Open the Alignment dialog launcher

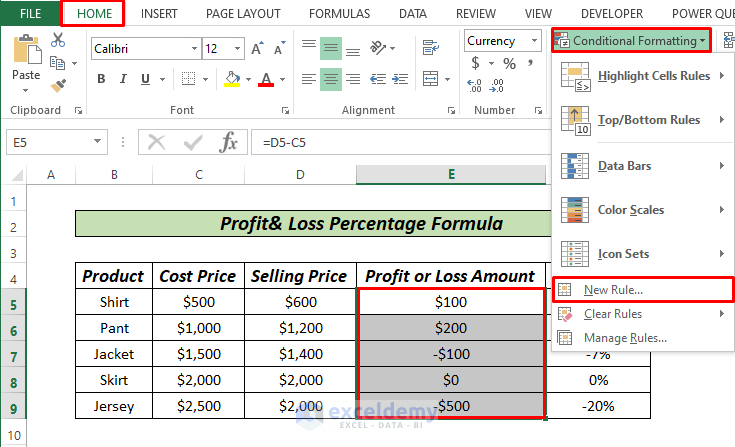451,111
